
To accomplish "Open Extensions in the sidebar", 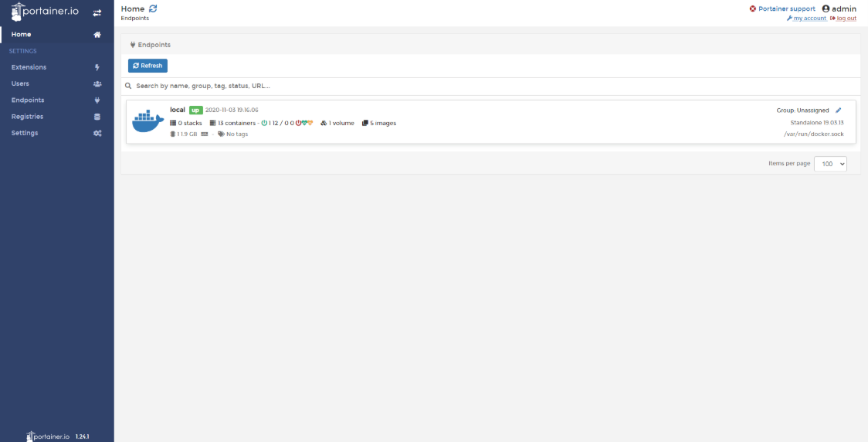I will (x=57, y=67).
